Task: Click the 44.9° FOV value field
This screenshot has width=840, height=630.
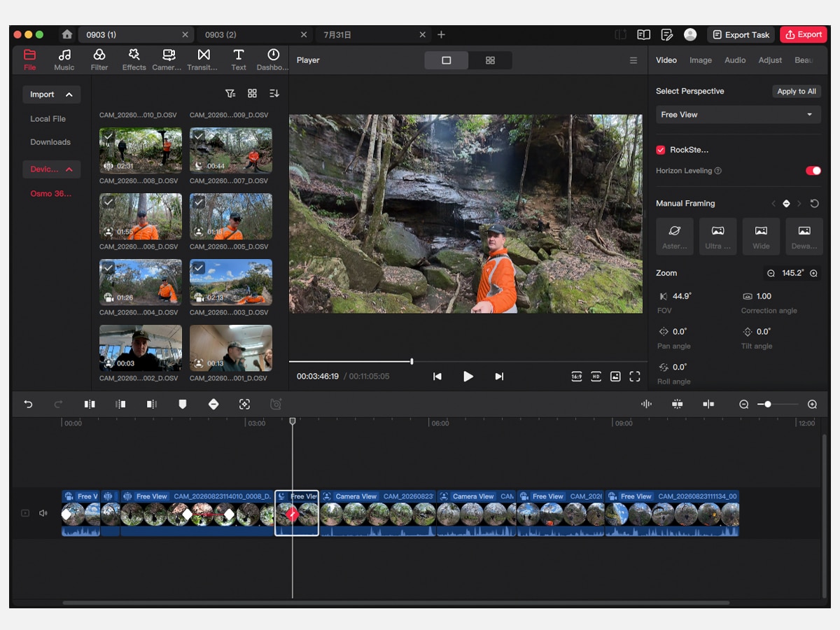Action: pyautogui.click(x=682, y=296)
